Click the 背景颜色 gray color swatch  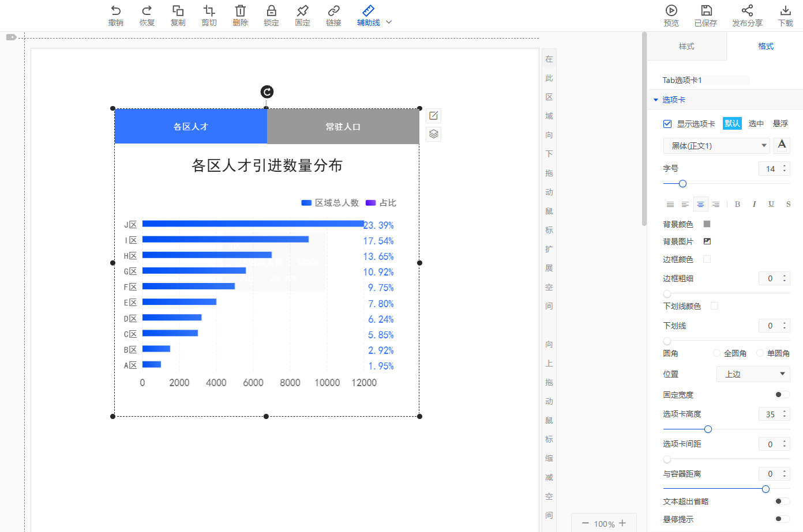click(x=707, y=224)
